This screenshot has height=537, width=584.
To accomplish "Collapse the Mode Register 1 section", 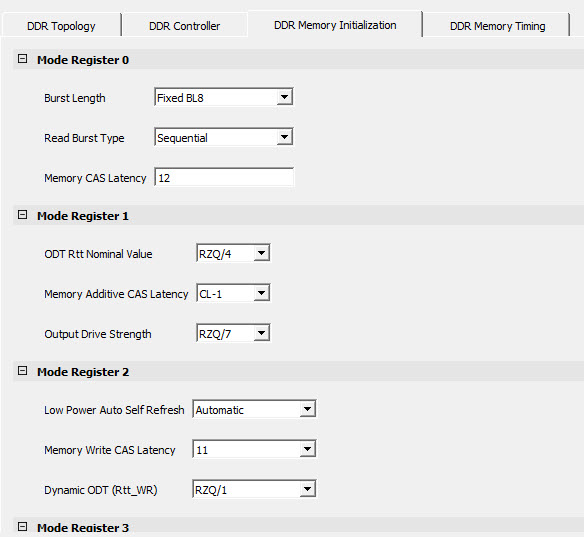I will pos(22,215).
